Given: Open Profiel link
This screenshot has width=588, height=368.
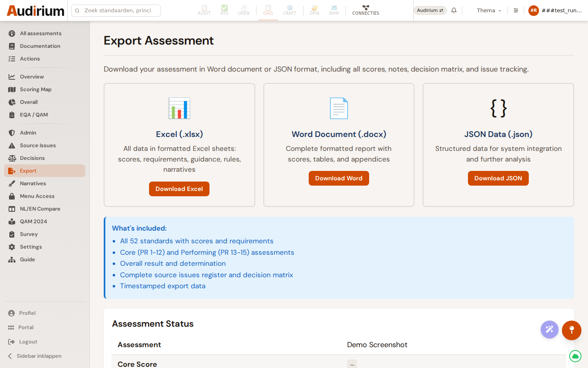Looking at the screenshot, I should (x=45, y=313).
